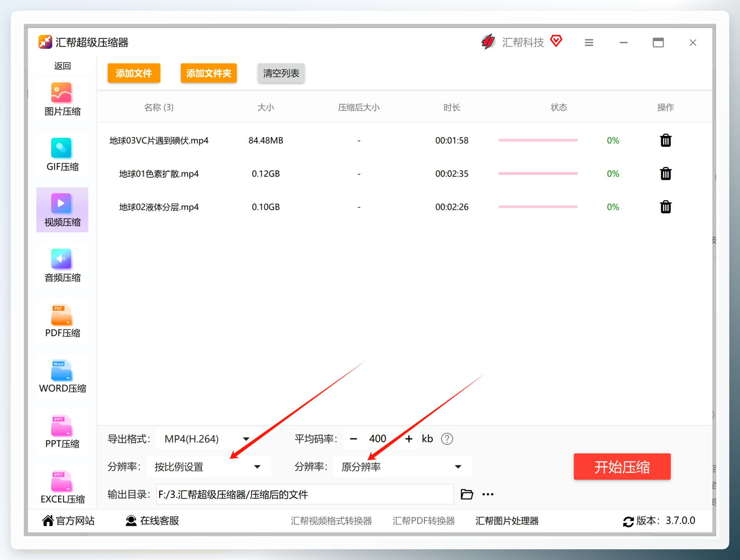Select file 地球02液体分层.mp4

tap(159, 207)
